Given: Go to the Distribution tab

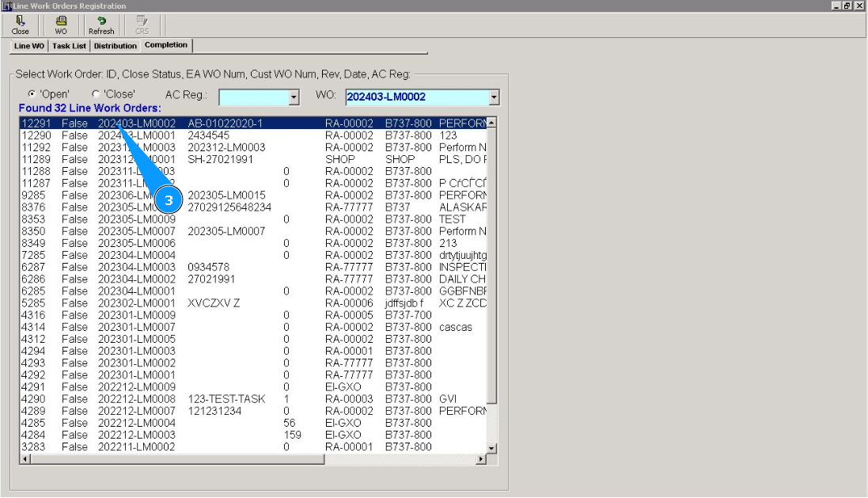Looking at the screenshot, I should (116, 46).
